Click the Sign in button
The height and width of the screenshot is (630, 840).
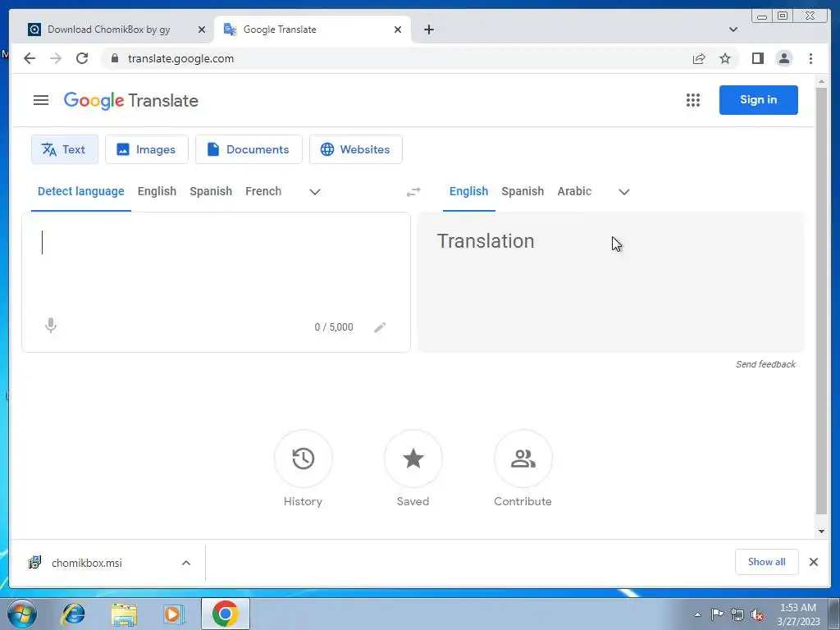758,99
